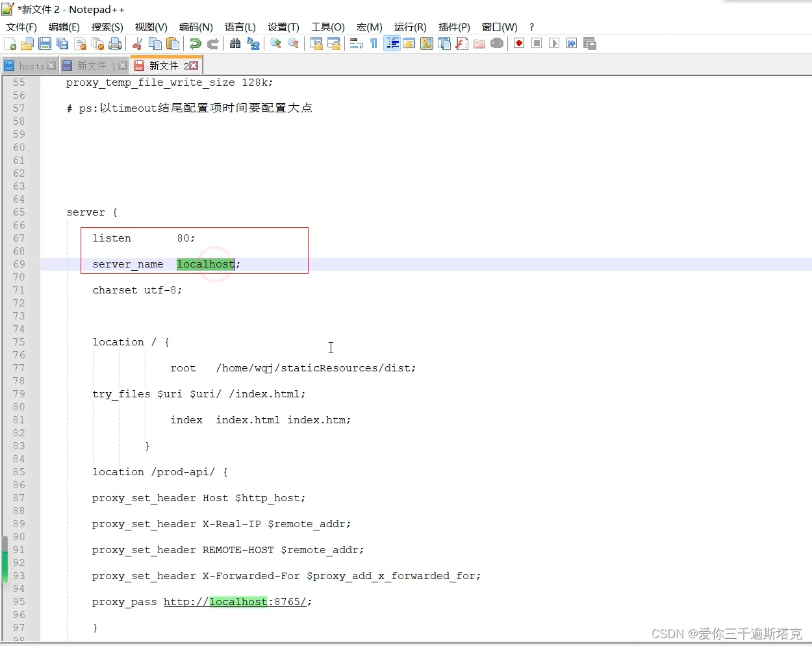Save the current recorded macro icon
The image size is (812, 646).
tap(589, 43)
